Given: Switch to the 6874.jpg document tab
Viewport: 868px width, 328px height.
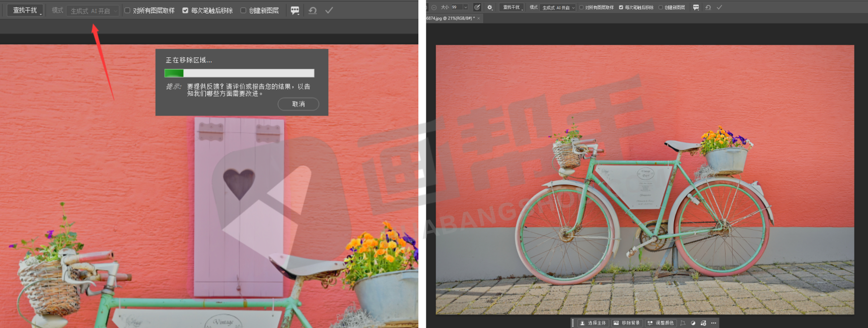Looking at the screenshot, I should tap(450, 18).
